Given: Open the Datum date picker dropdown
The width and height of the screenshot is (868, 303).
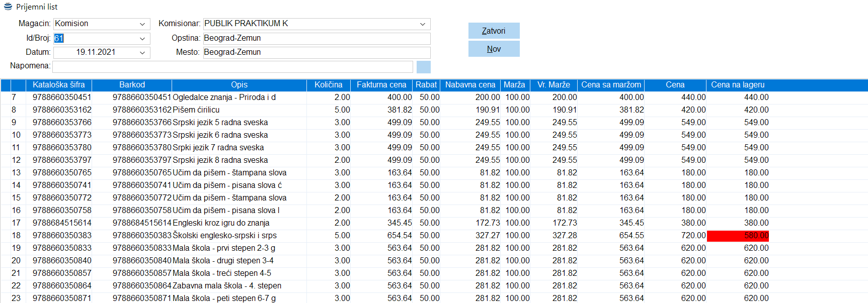Looking at the screenshot, I should [x=142, y=53].
